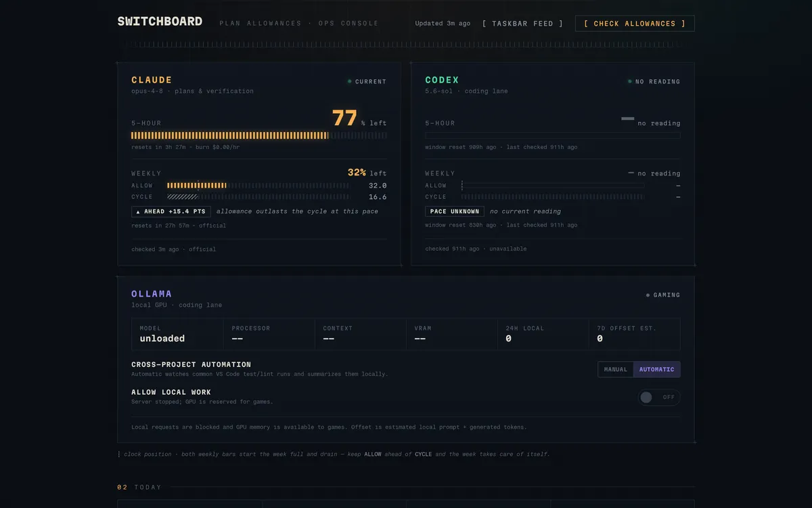Click the MODEL unloaded cell
Viewport: 812px width, 508px height.
click(x=177, y=334)
